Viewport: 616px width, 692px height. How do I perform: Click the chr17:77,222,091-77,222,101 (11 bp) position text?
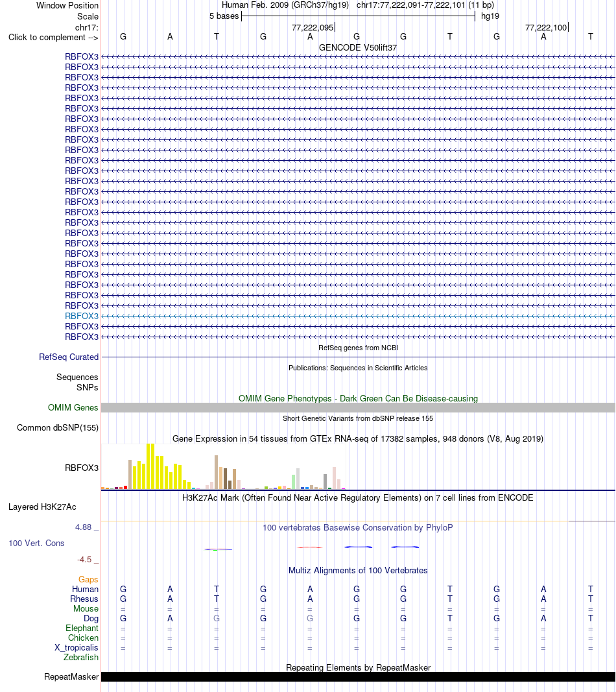(425, 5)
